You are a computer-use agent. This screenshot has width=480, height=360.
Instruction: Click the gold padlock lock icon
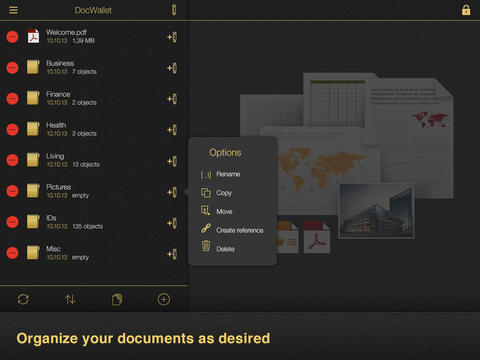[466, 10]
